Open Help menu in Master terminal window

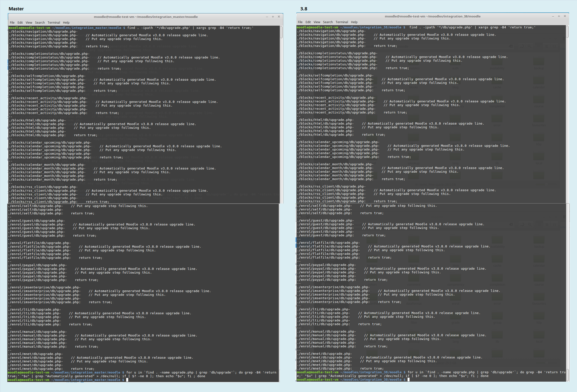coord(66,22)
